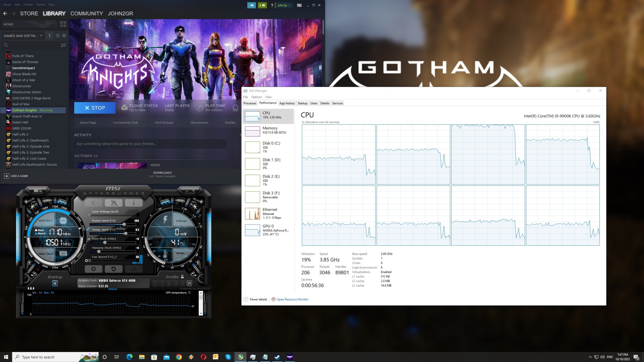Open Steam library filter options icon
Screen dimensions: 644x362
[63, 45]
